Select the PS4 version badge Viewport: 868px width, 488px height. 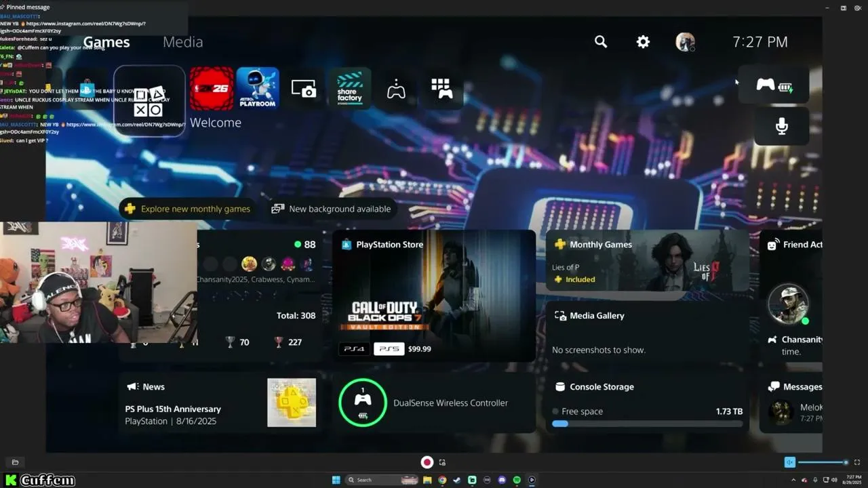[x=355, y=349]
